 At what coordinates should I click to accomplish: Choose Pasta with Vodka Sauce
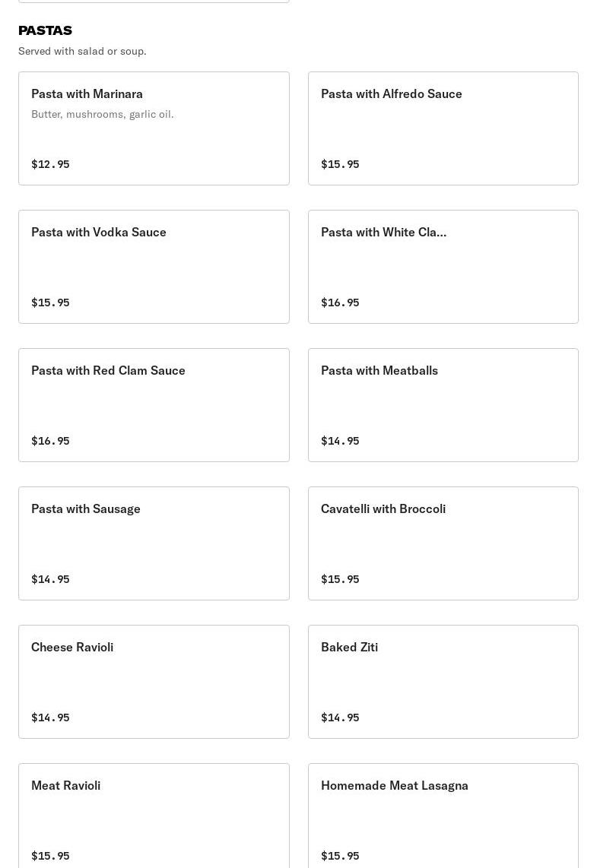point(154,267)
